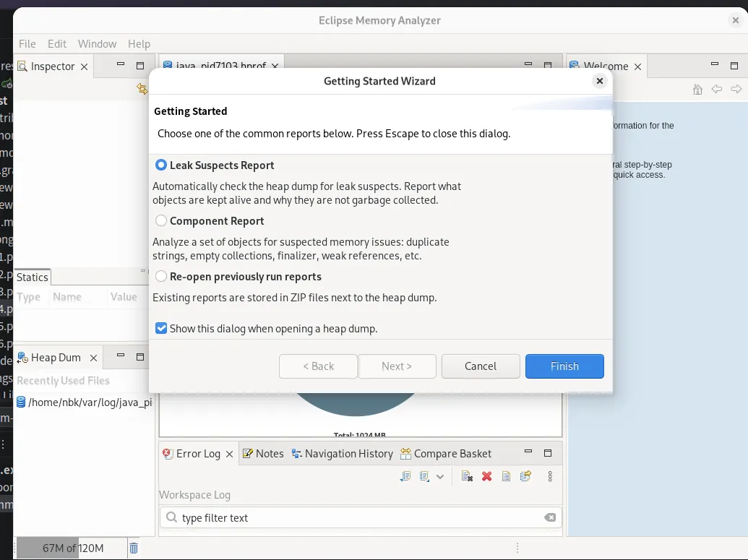The height and width of the screenshot is (560, 748).
Task: Open the Error Log view menu (three dots)
Action: pyautogui.click(x=550, y=476)
